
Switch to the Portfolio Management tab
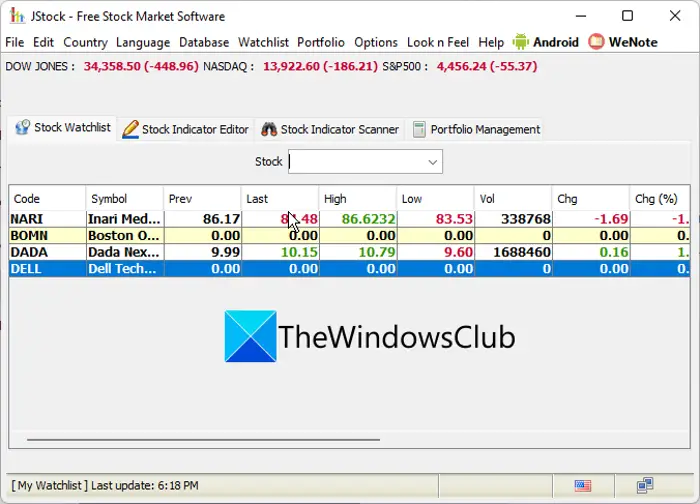pos(476,129)
